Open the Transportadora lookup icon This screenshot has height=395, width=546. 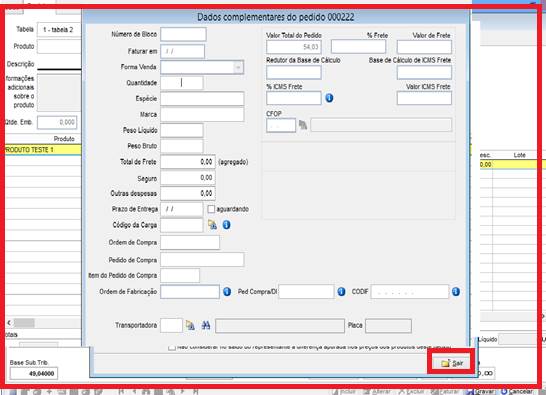click(x=190, y=325)
